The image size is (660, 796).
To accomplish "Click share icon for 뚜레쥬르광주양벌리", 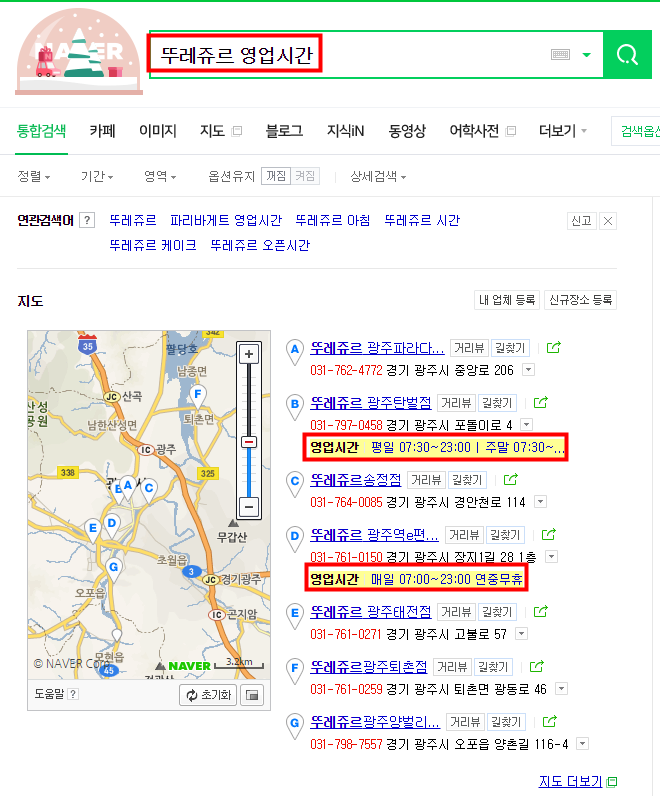I will [x=550, y=721].
